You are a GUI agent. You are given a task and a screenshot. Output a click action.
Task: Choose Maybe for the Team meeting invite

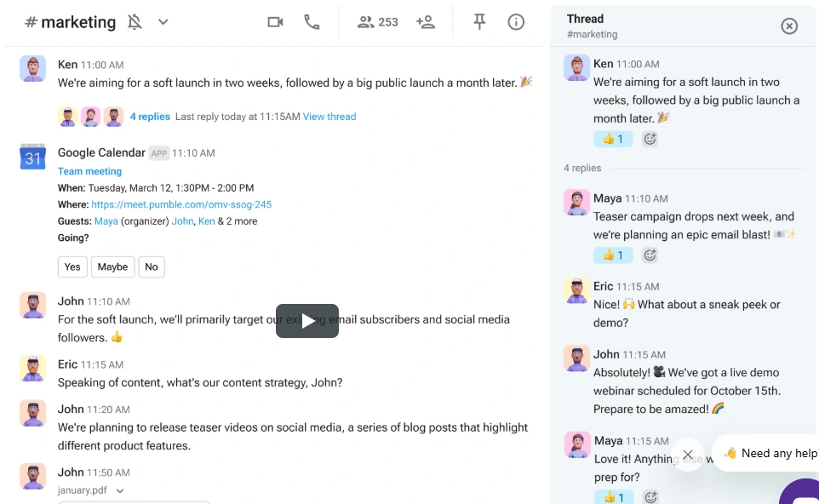click(112, 266)
